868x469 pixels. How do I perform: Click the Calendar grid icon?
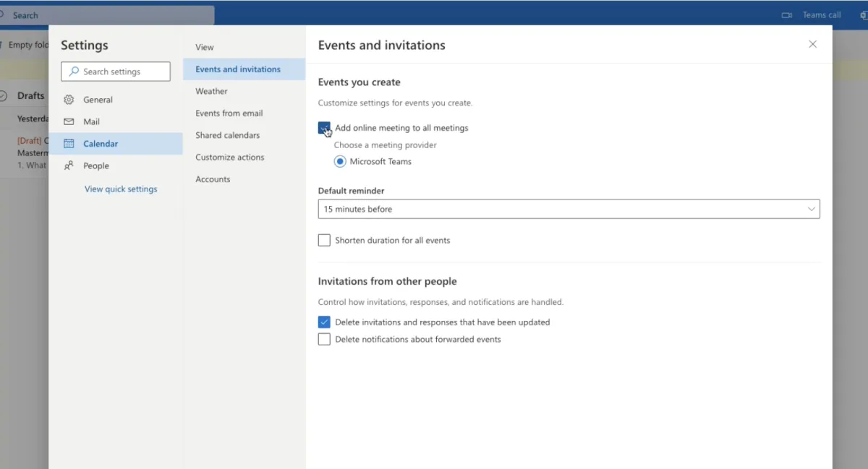point(69,144)
